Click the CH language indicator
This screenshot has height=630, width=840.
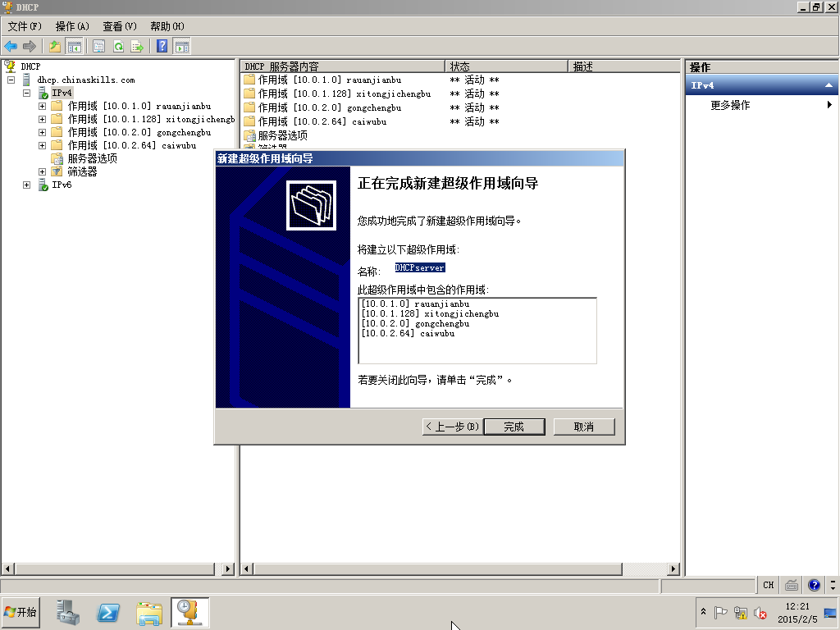[x=769, y=585]
